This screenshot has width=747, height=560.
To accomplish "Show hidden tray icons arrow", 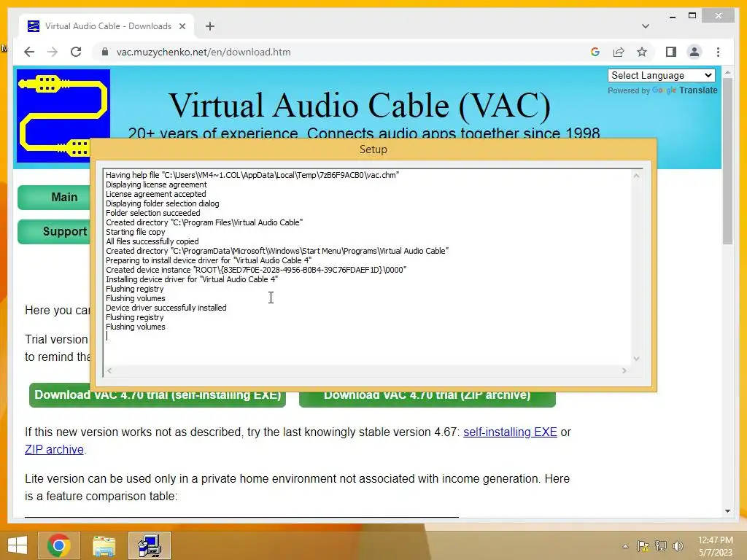I will tap(625, 546).
